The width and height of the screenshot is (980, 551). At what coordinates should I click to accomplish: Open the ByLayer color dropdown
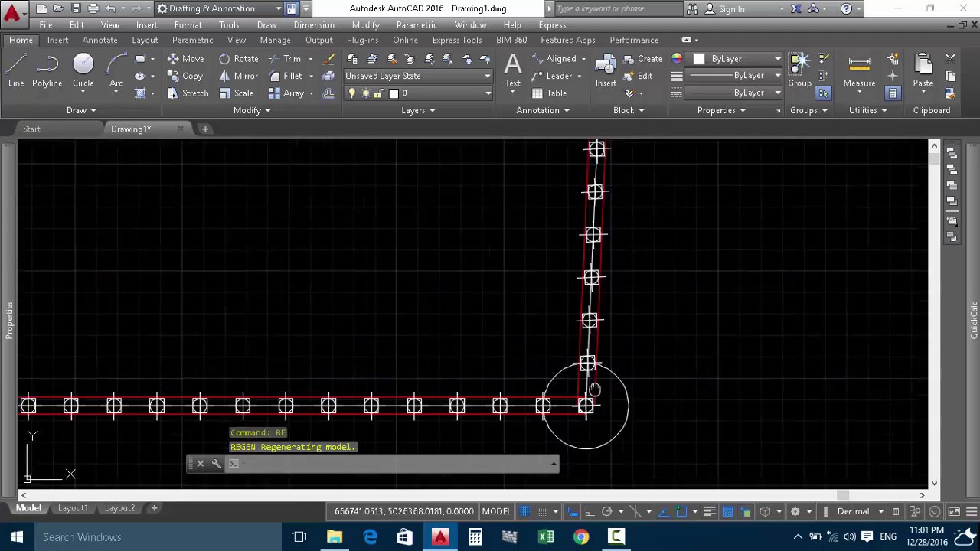pyautogui.click(x=737, y=59)
